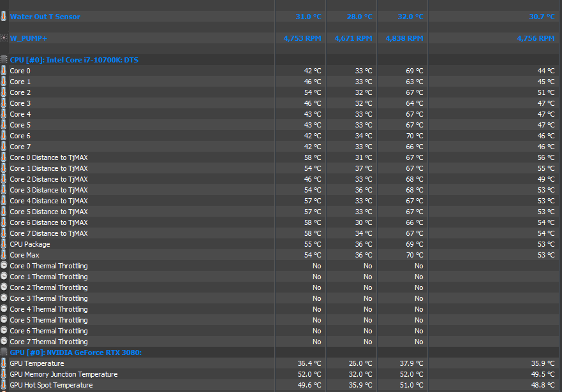Image resolution: width=562 pixels, height=392 pixels.
Task: Click the thermometer icon beside GPU Hot Spot Temperature
Action: tap(4, 385)
